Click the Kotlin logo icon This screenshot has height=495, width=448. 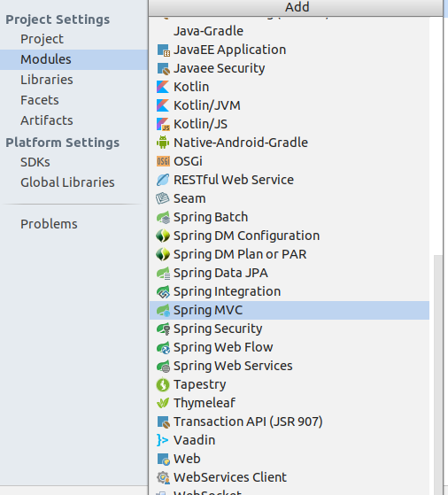pyautogui.click(x=163, y=87)
